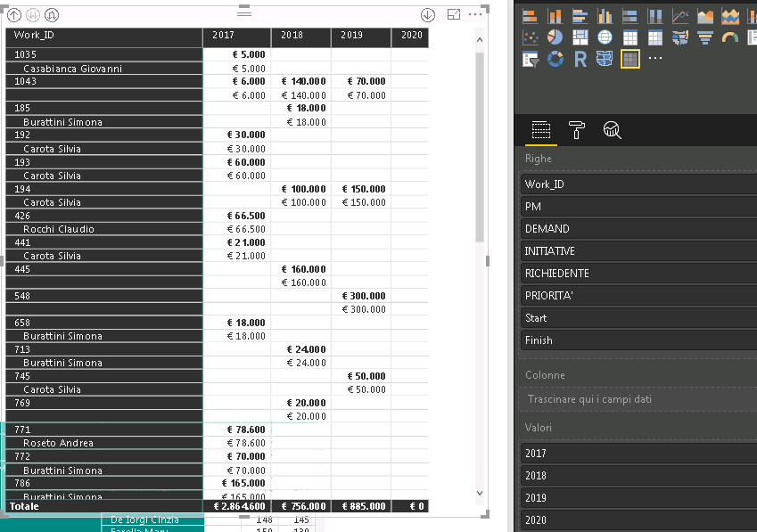Select row header 1035
This screenshot has height=532, width=757.
tap(103, 54)
